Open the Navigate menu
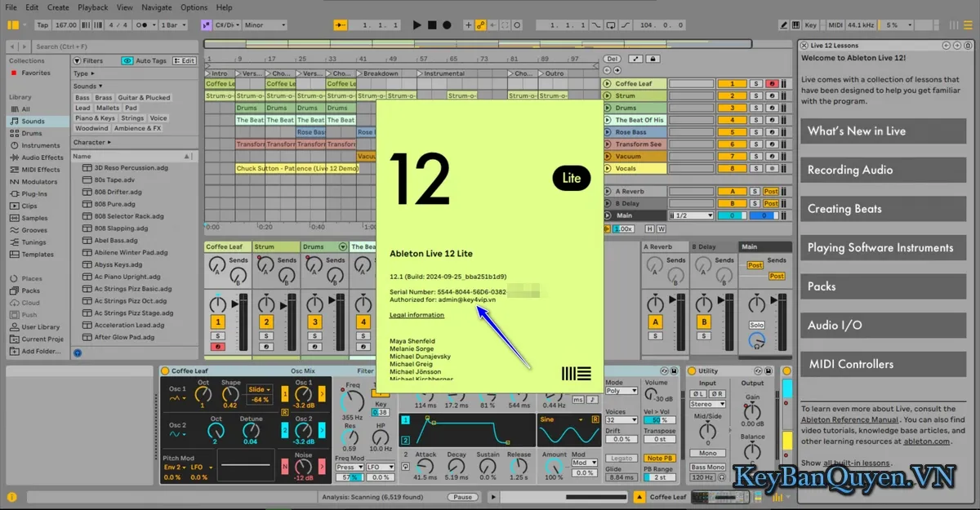Image resolution: width=980 pixels, height=510 pixels. click(x=157, y=7)
